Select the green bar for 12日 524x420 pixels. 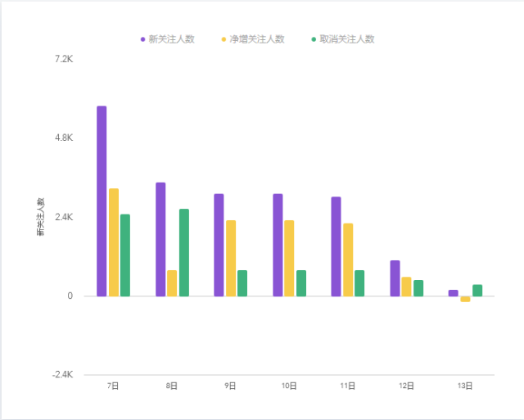tap(418, 288)
